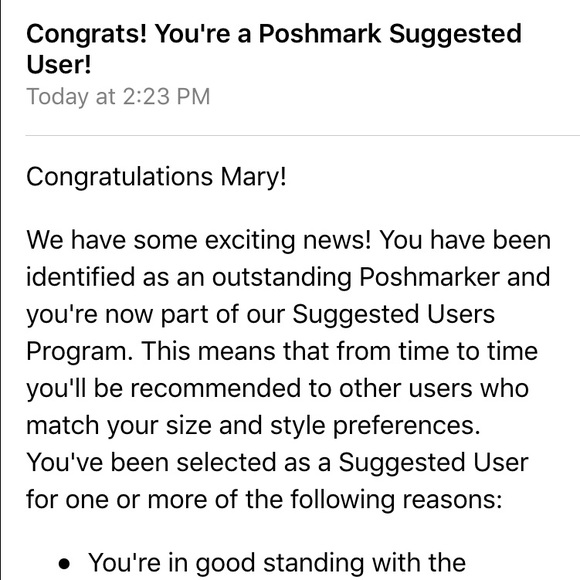Tap the sentence 'We have some exciting news!'

pyautogui.click(x=199, y=240)
